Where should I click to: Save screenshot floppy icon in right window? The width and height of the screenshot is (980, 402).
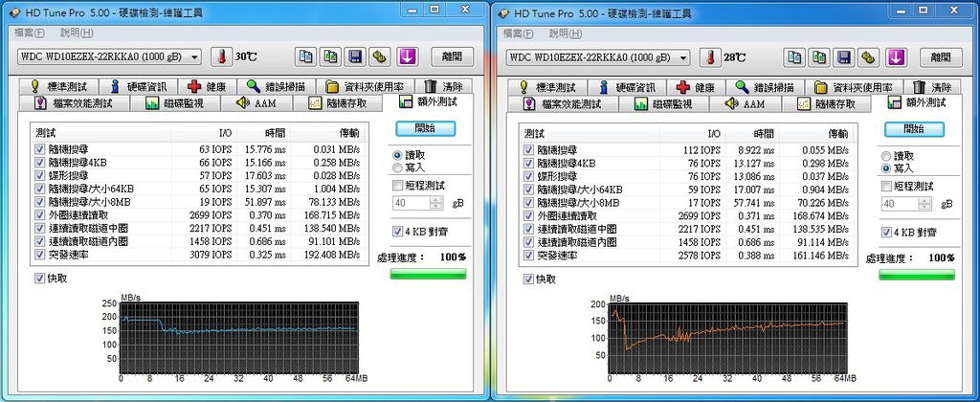(843, 57)
